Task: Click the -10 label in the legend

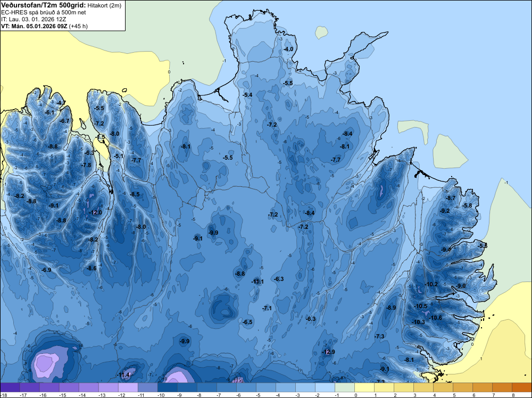Action: coord(161,395)
